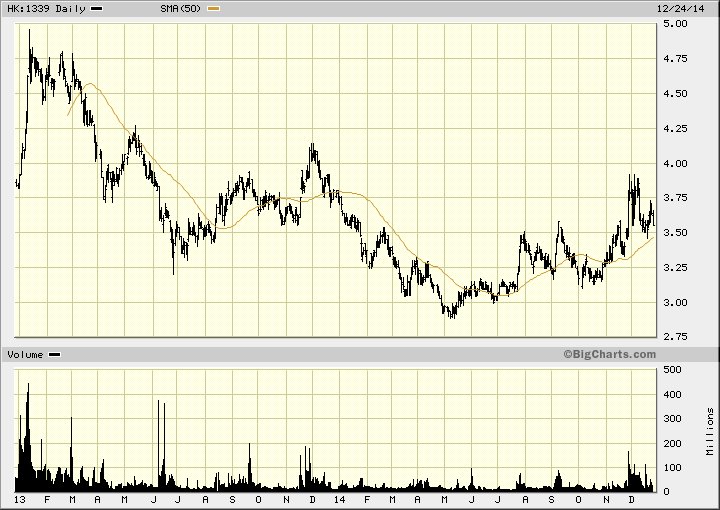Click the lowest price point below 3.00
This screenshot has height=510, width=720.
(451, 316)
